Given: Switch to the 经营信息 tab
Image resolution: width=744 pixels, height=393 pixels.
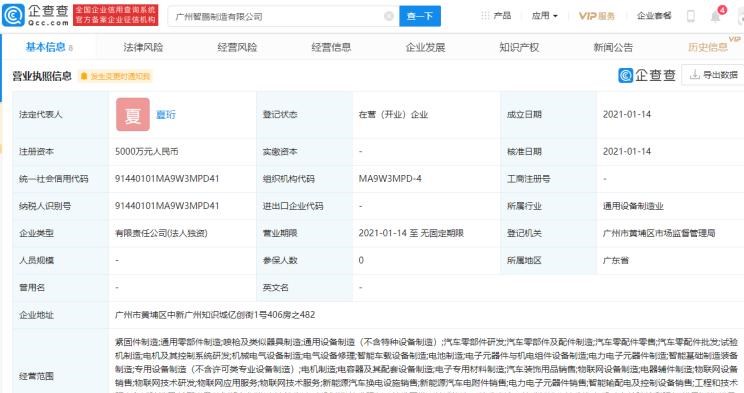Looking at the screenshot, I should point(331,47).
